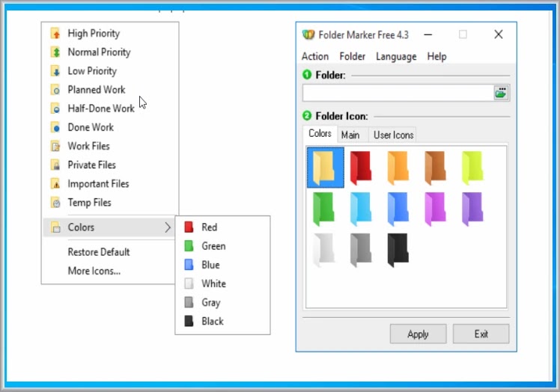The image size is (560, 392).
Task: Select the yellow default folder icon
Action: pyautogui.click(x=326, y=168)
